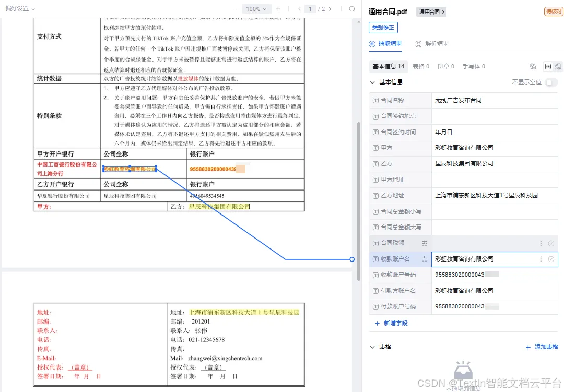Screen dimensions: 564x392
Task: Select the 印章 0 tab
Action: (446, 66)
